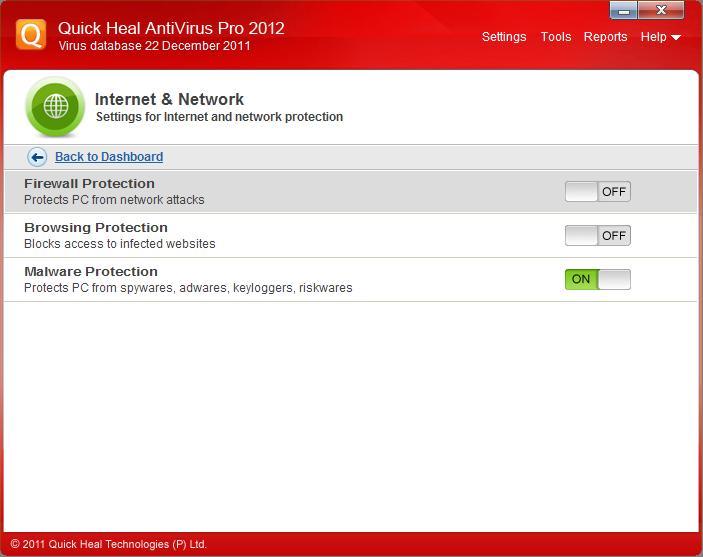Select the Firewall Protection heading
The width and height of the screenshot is (703, 557).
[89, 183]
